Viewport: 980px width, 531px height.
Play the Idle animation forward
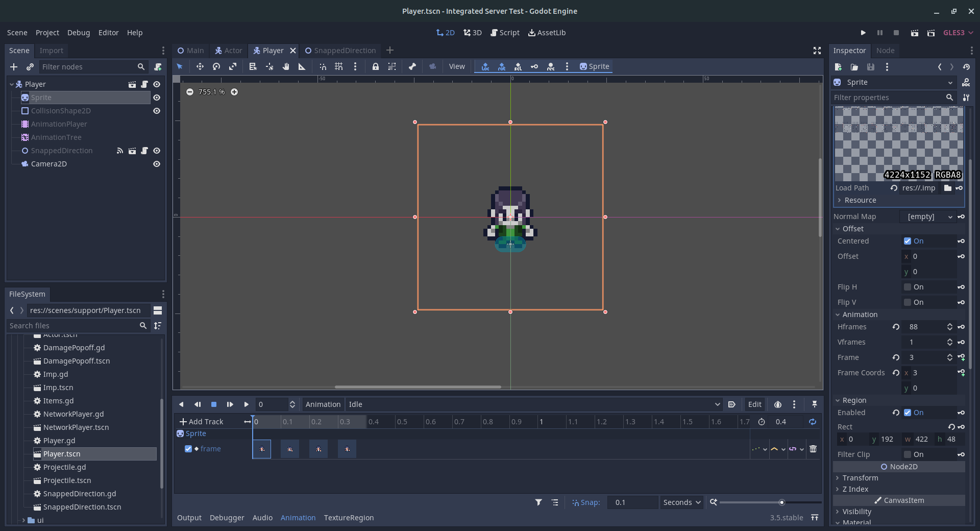(x=246, y=404)
